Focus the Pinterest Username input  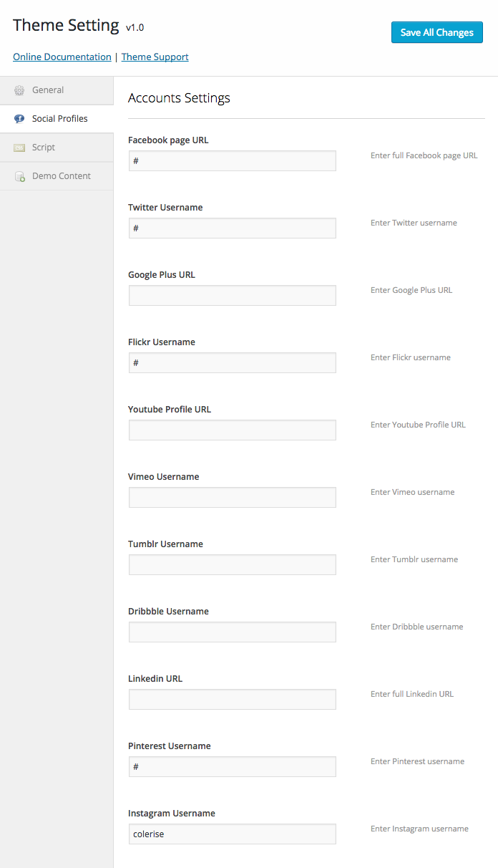tap(232, 767)
